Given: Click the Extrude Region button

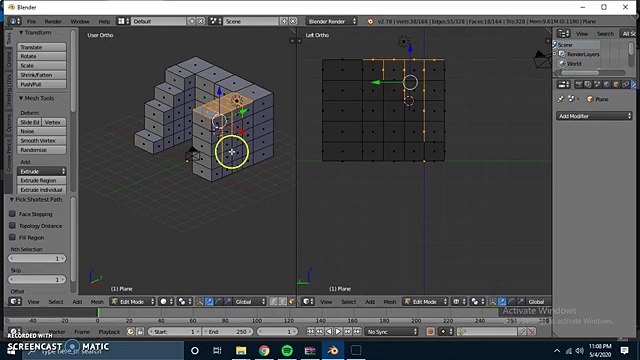Looking at the screenshot, I should (x=42, y=180).
